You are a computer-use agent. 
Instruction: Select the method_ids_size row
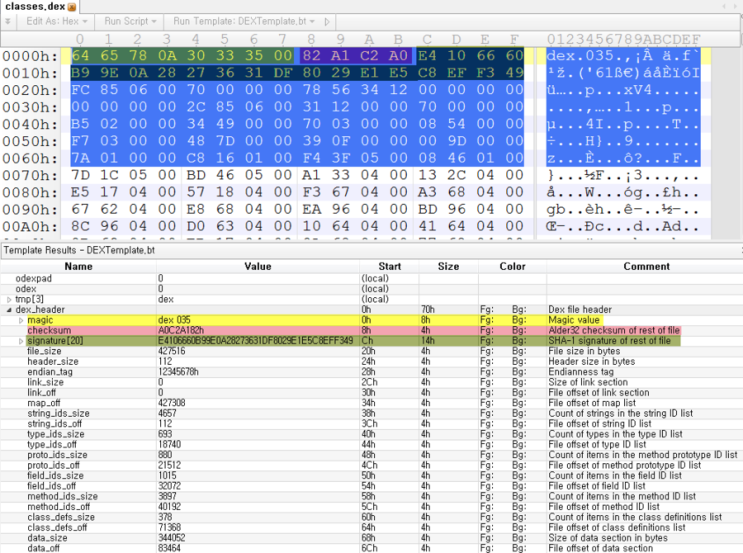(372, 497)
